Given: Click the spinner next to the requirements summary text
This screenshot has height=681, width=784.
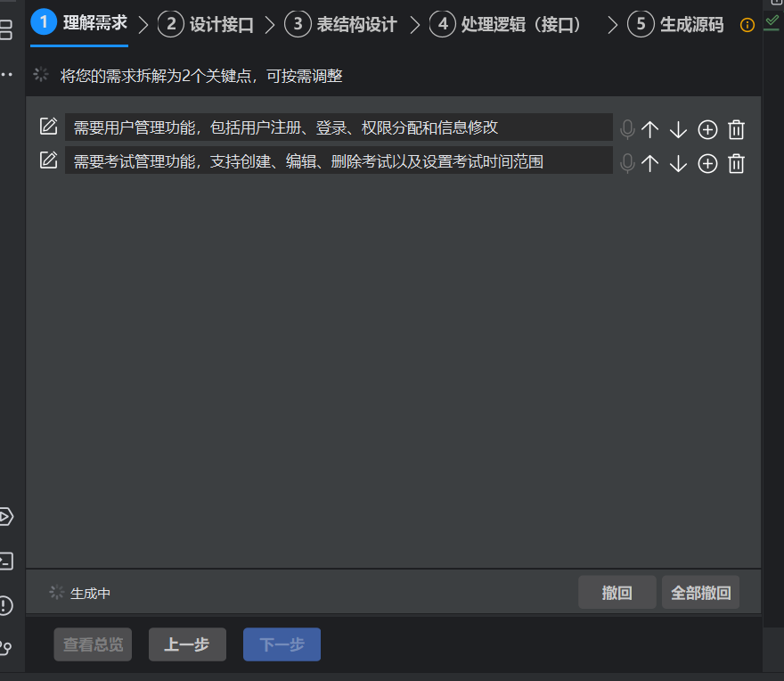Looking at the screenshot, I should [41, 74].
